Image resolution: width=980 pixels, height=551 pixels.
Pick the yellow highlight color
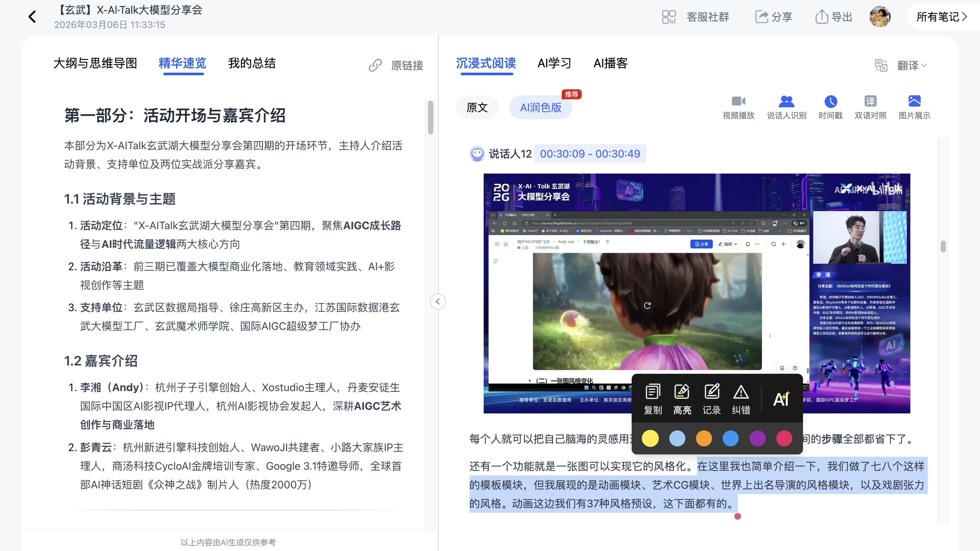[650, 438]
